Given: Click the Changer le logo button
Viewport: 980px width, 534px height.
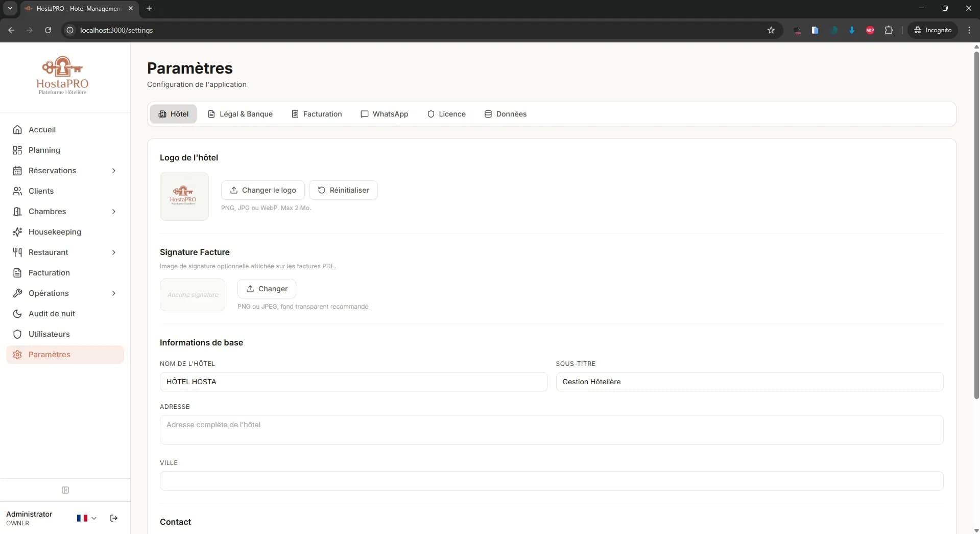Looking at the screenshot, I should coord(262,190).
